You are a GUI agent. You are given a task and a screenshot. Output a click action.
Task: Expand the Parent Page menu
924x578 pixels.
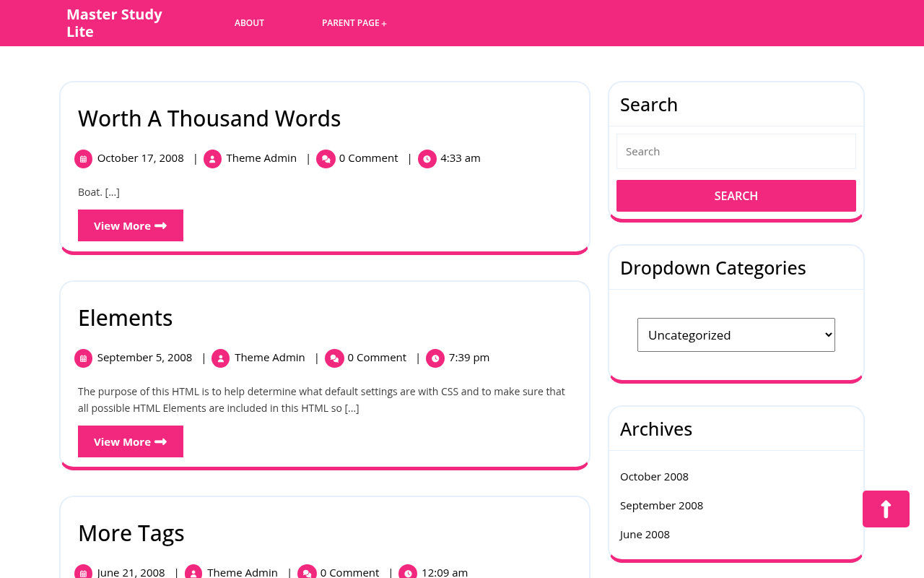tap(354, 23)
